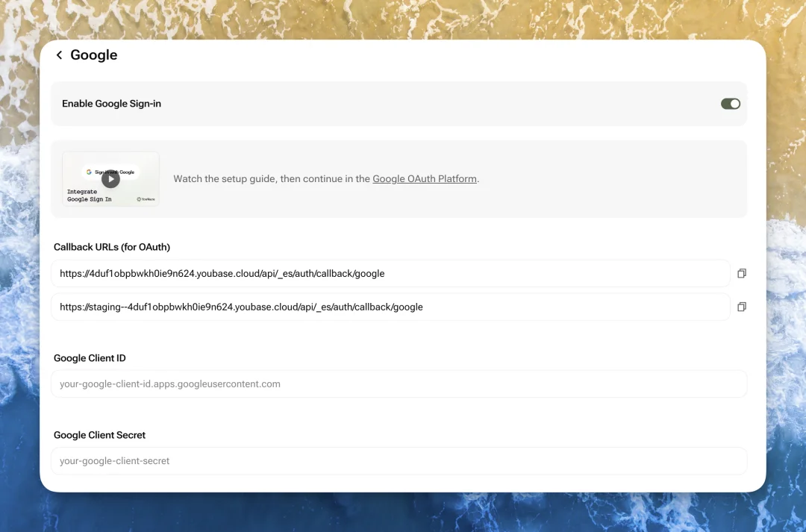Click the "Google Client ID" label
Screen dimensions: 806x532
[90, 358]
